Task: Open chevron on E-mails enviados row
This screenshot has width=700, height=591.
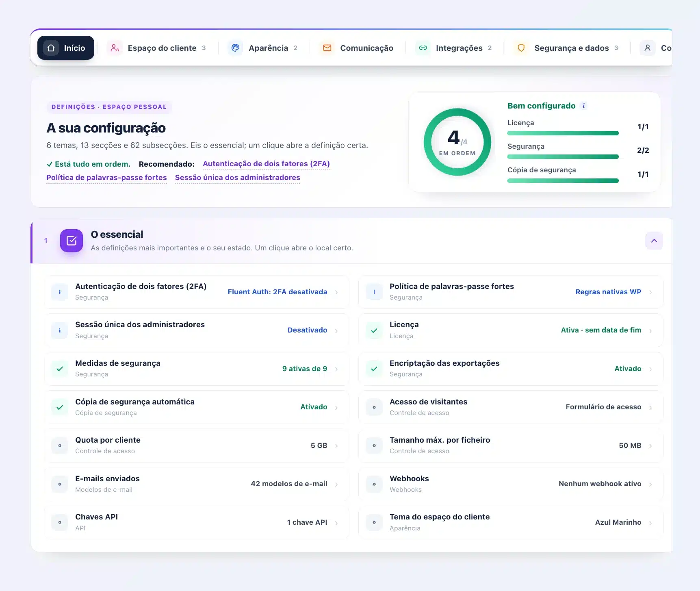Action: coord(336,485)
